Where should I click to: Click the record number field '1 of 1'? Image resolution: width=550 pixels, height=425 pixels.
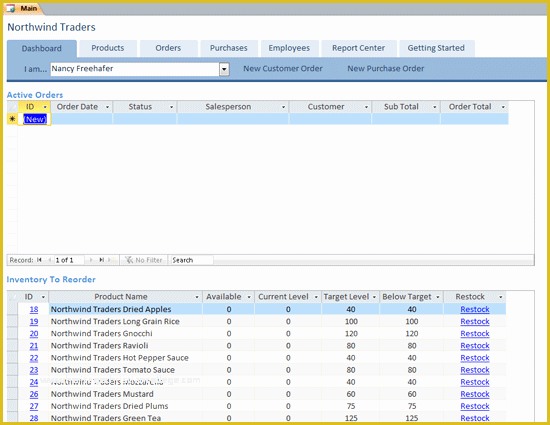[69, 260]
